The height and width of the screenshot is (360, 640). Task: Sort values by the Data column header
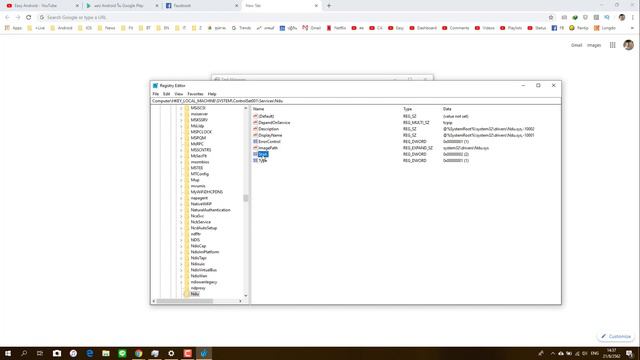[447, 109]
